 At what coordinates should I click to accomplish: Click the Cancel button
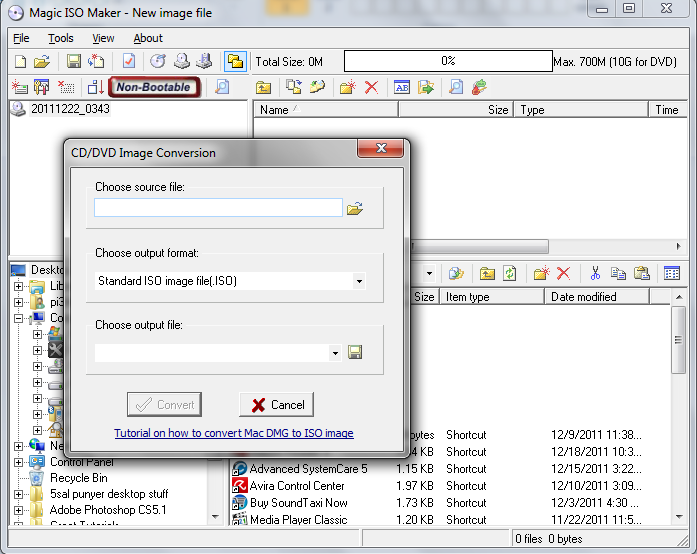[276, 405]
